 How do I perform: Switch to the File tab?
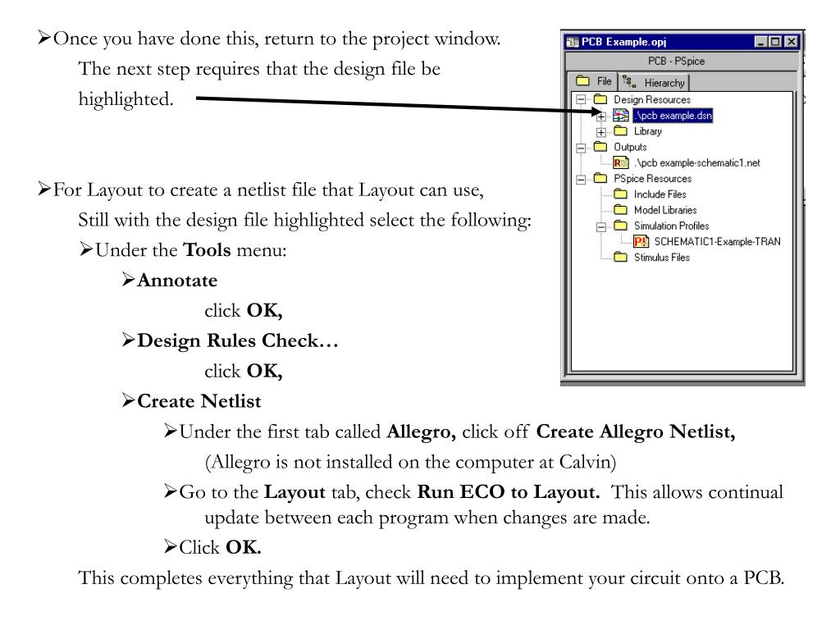pyautogui.click(x=593, y=81)
